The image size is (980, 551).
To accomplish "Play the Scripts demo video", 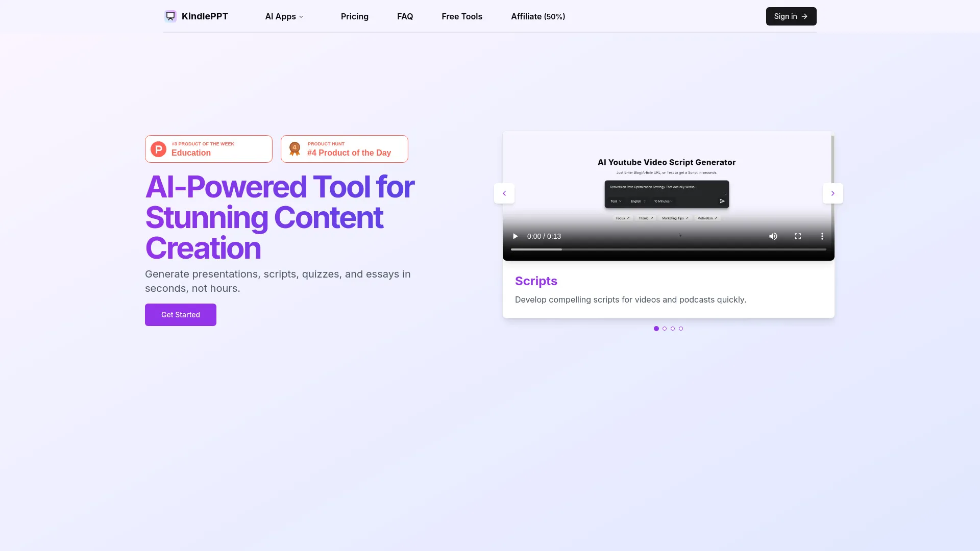I will tap(515, 236).
